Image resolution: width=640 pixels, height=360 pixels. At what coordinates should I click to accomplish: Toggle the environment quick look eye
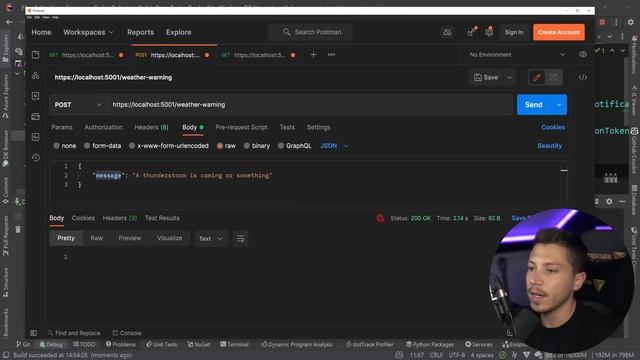coord(583,55)
